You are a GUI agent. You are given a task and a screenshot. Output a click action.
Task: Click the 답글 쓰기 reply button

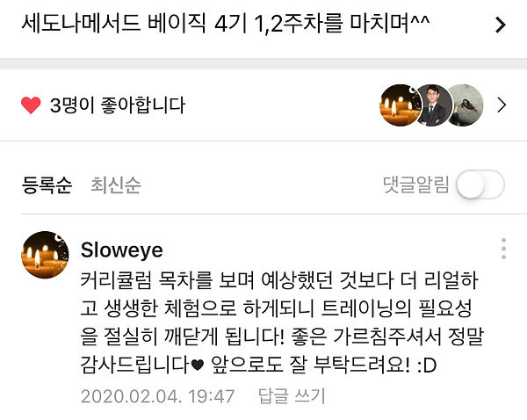coord(292,395)
